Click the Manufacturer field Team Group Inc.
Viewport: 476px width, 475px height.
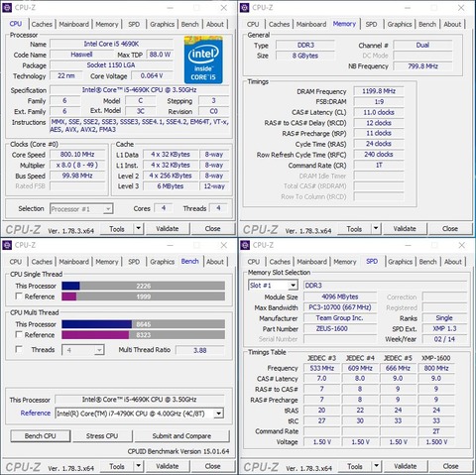[x=340, y=318]
